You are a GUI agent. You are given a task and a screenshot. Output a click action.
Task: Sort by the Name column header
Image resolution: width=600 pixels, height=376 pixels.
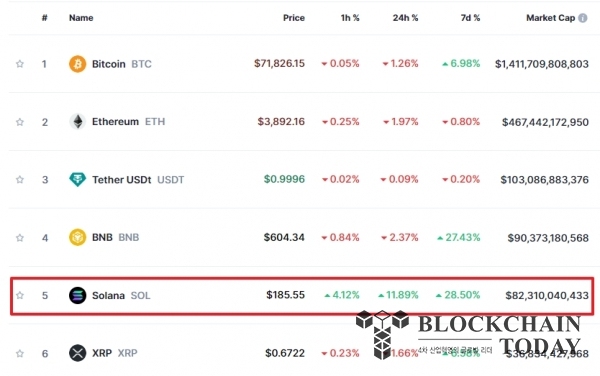click(81, 18)
